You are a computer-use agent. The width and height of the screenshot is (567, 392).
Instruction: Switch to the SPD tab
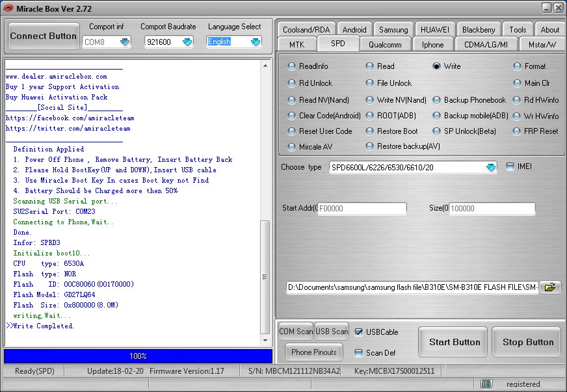(x=337, y=44)
